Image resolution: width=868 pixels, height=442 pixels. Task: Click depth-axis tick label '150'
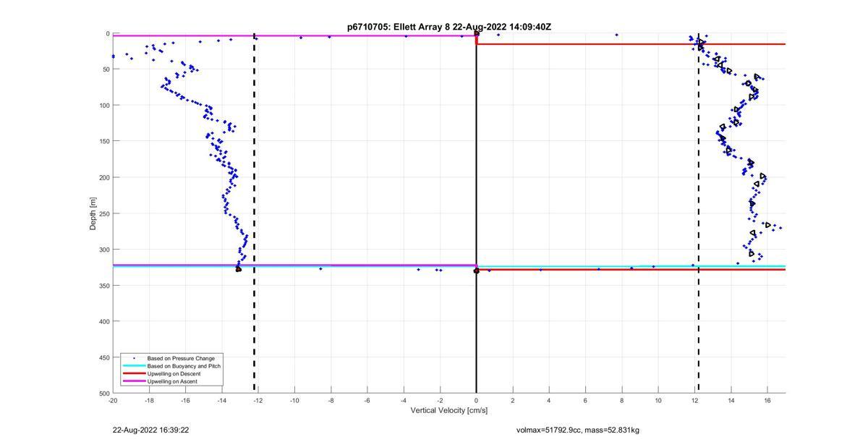(x=104, y=142)
